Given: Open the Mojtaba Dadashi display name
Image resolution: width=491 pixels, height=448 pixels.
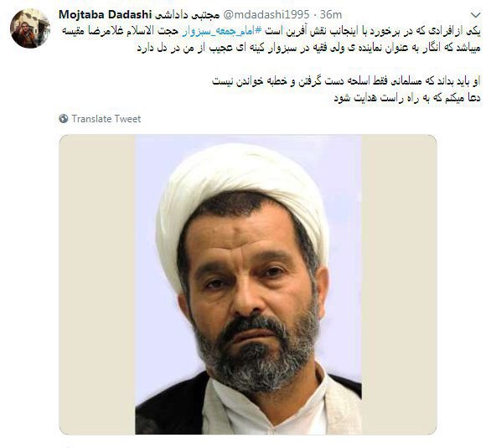Looking at the screenshot, I should click(106, 15).
